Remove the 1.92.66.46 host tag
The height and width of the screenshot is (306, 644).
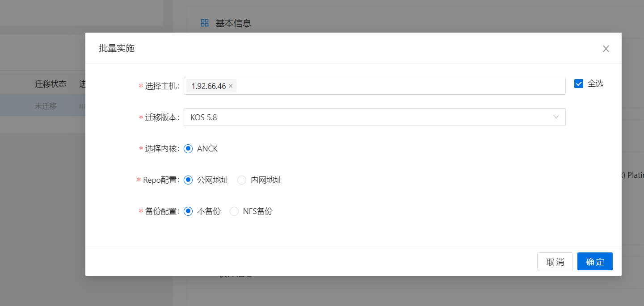click(x=231, y=86)
